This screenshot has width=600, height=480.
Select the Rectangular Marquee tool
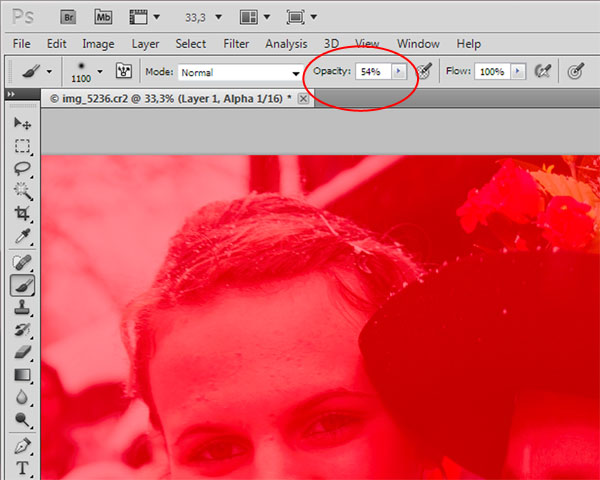coord(22,146)
